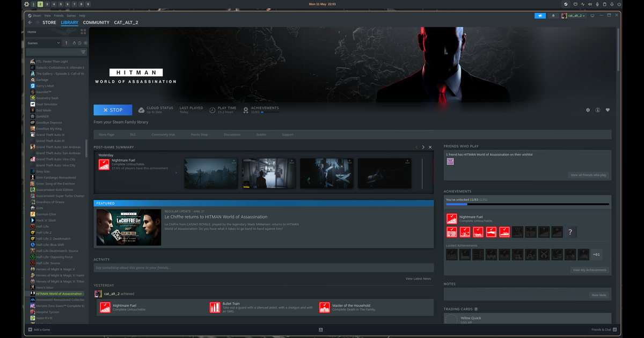Open Points Shop link

[x=199, y=135]
